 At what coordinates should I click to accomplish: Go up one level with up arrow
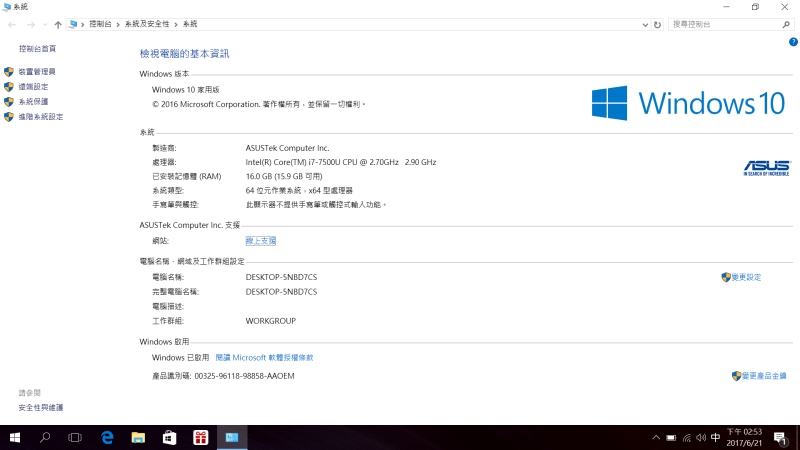[58, 24]
